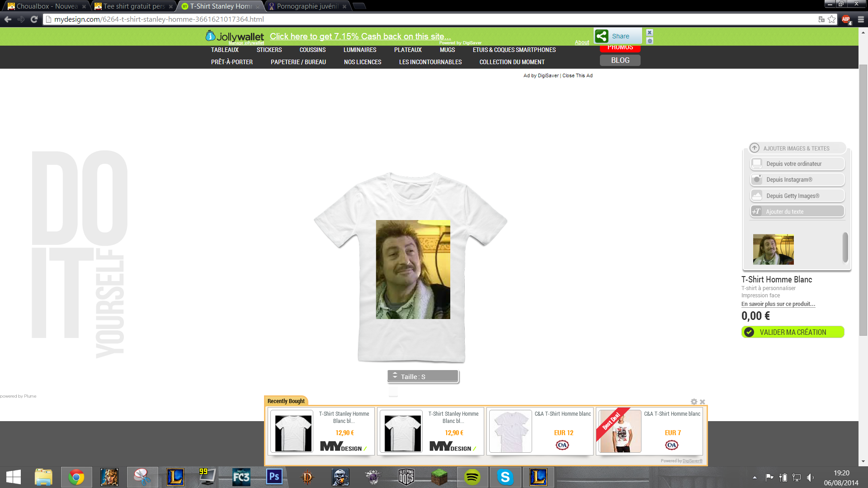The image size is (868, 488).
Task: Click the image panel scrollbar handle
Action: [x=845, y=247]
